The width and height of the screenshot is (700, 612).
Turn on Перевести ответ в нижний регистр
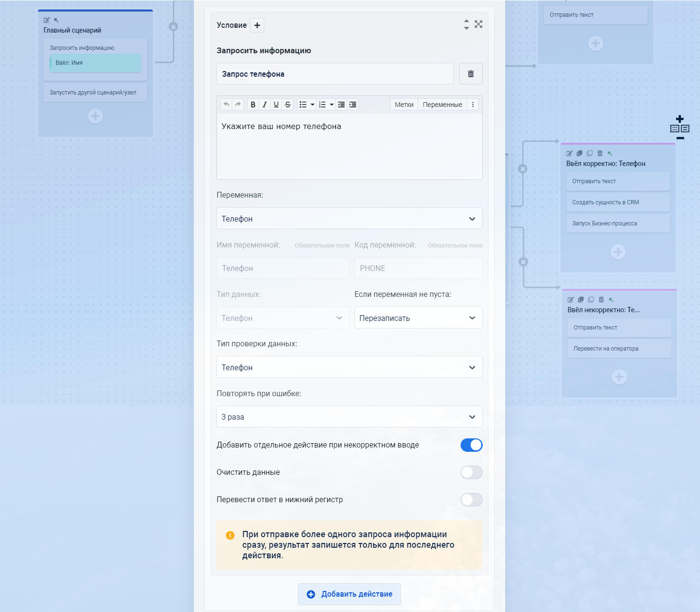471,500
